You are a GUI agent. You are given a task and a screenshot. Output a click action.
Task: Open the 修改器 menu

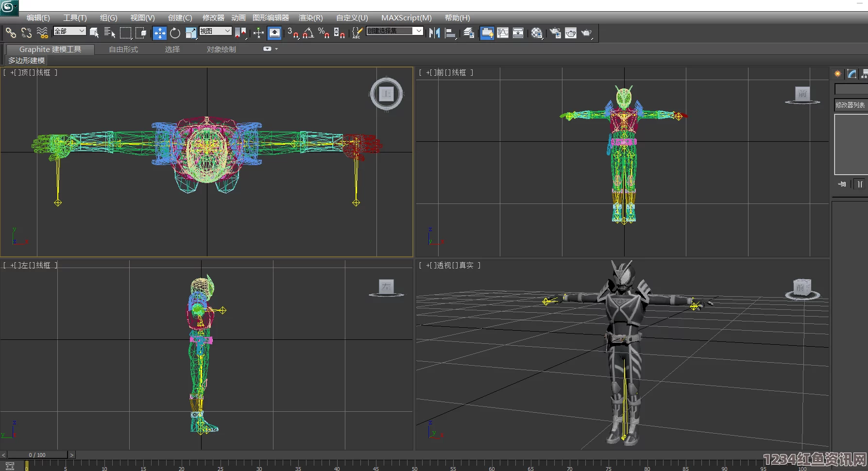213,17
